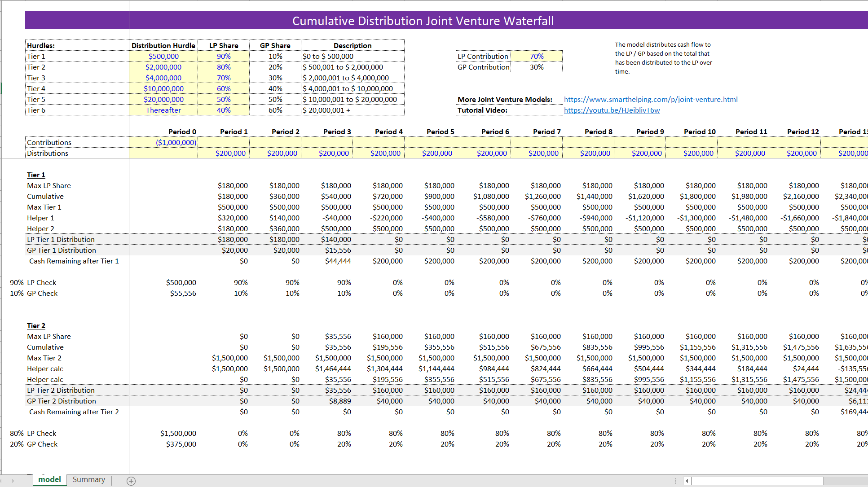Image resolution: width=868 pixels, height=487 pixels.
Task: Select the Hurdles: header cell
Action: (x=77, y=45)
